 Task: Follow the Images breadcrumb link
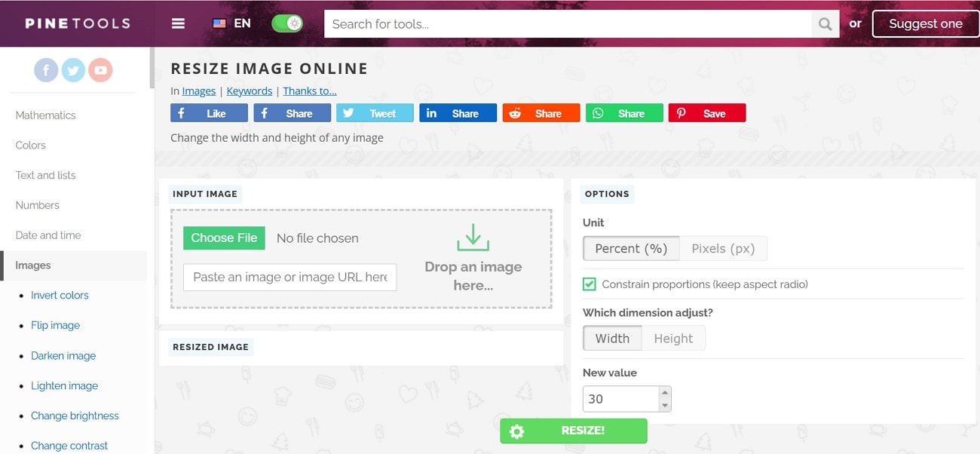(199, 91)
